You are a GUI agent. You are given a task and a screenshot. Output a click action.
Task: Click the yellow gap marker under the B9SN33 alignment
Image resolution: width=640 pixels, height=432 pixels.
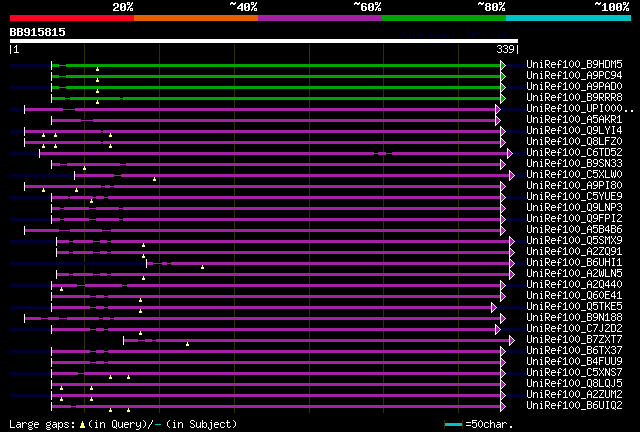coord(84,168)
